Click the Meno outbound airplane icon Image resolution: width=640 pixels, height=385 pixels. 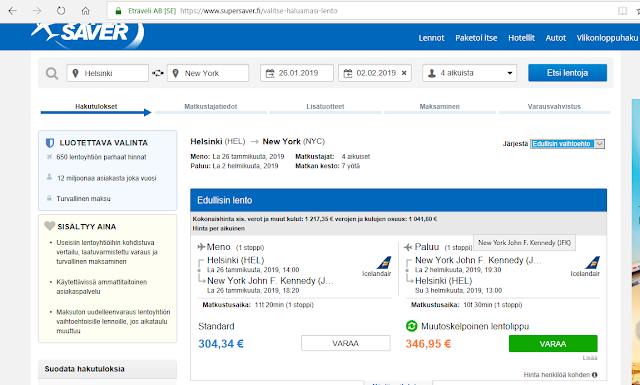(201, 247)
